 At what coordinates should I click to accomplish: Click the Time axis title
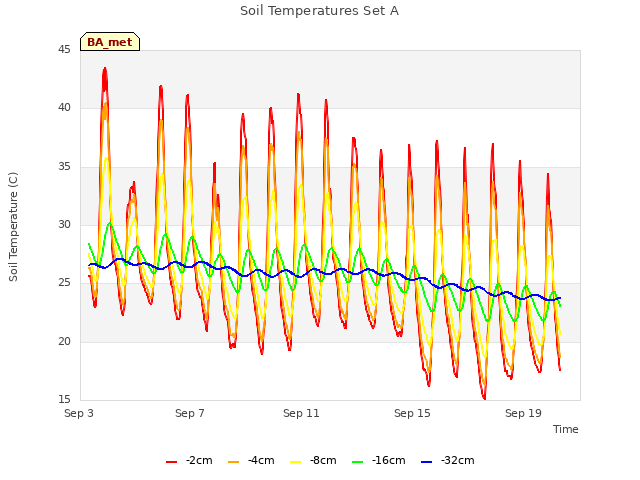tap(566, 429)
